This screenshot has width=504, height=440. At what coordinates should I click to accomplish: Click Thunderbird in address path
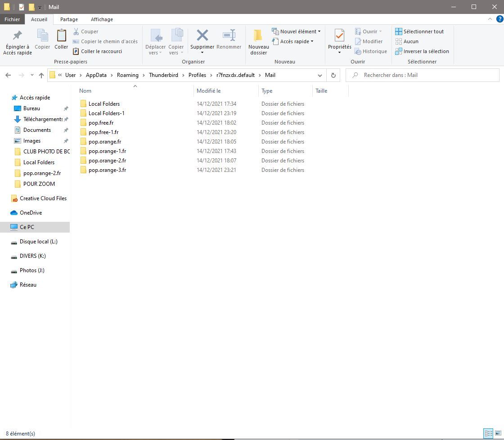[x=163, y=75]
